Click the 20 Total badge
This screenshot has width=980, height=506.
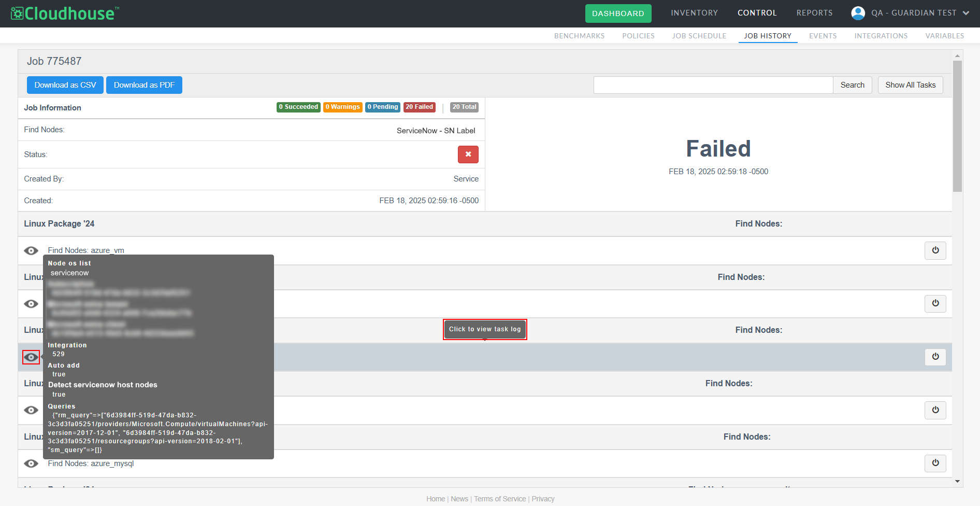[464, 107]
